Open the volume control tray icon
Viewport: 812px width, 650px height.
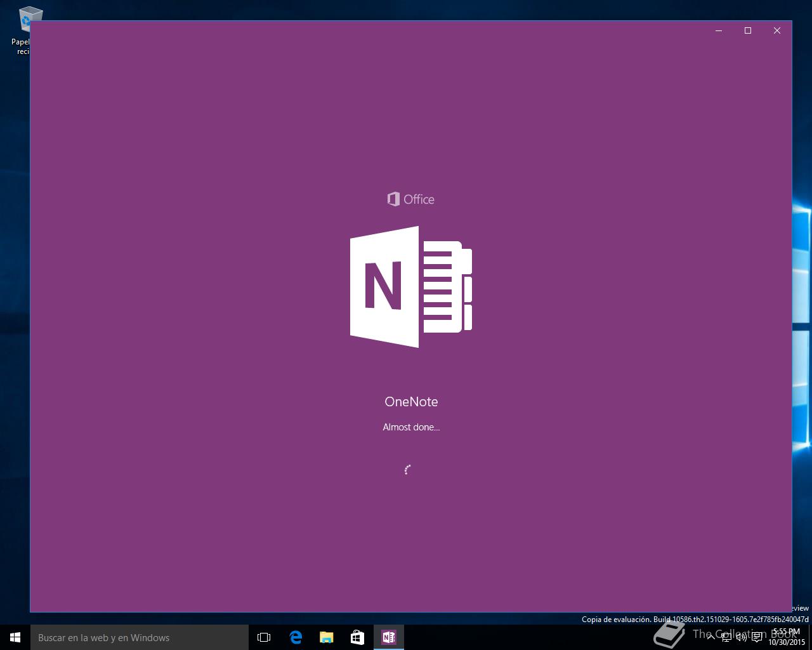pos(741,637)
